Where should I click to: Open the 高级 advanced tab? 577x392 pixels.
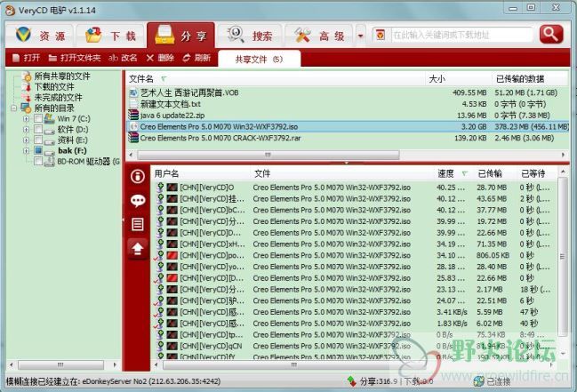[319, 36]
